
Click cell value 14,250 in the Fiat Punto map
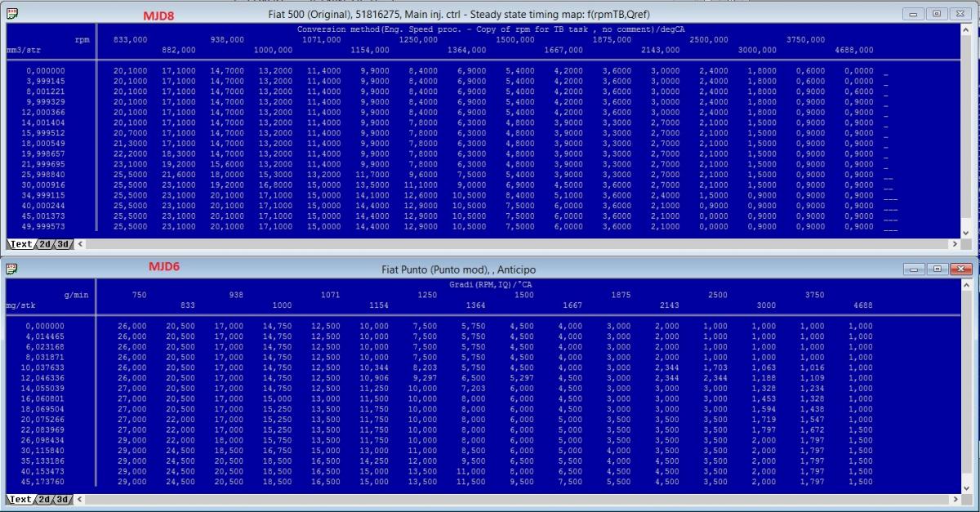coord(374,461)
